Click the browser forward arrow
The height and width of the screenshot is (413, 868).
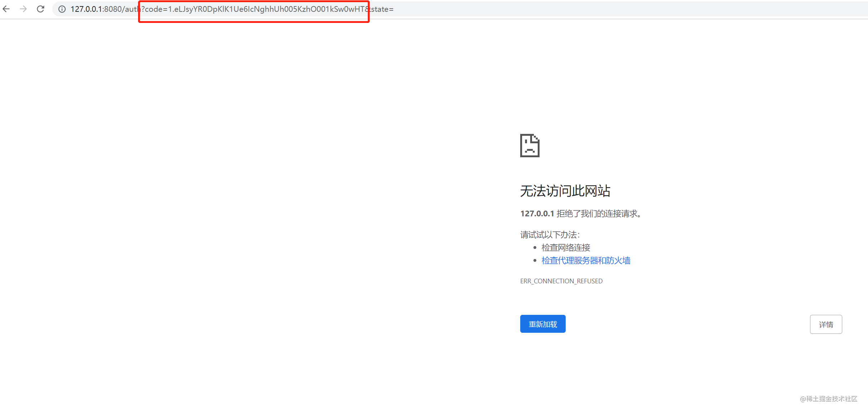click(x=23, y=9)
